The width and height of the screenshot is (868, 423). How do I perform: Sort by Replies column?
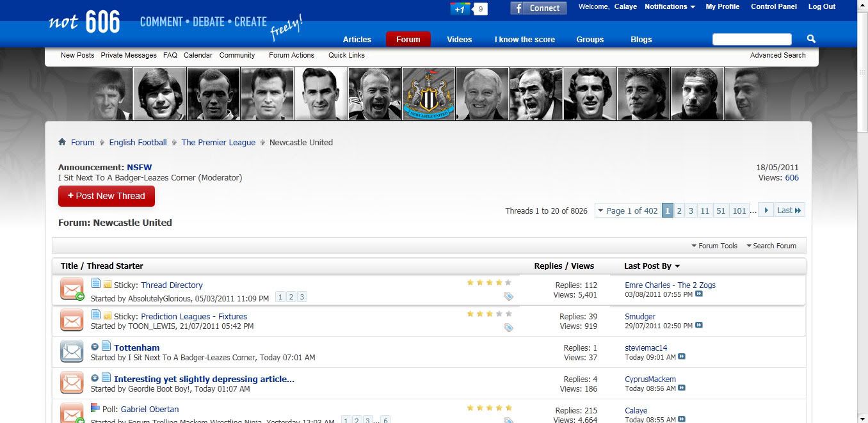(x=549, y=266)
